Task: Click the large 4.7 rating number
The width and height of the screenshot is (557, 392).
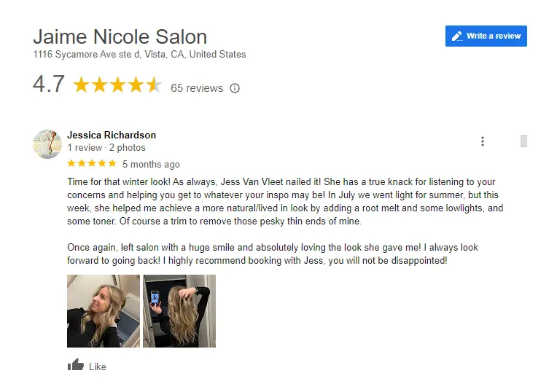Action: pyautogui.click(x=49, y=84)
